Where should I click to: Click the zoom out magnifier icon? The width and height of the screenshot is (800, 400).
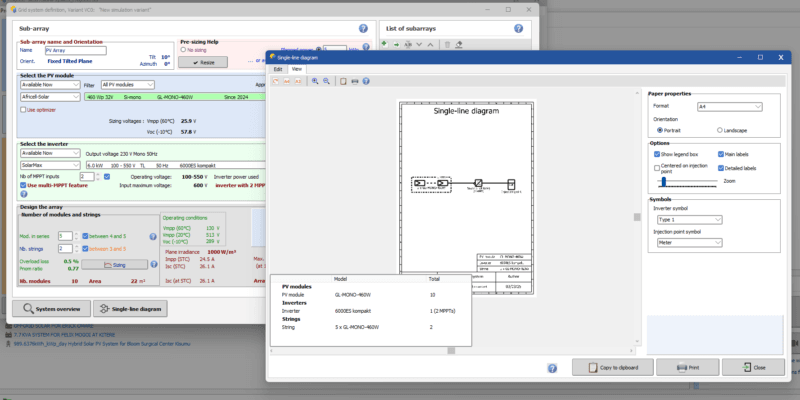point(326,81)
